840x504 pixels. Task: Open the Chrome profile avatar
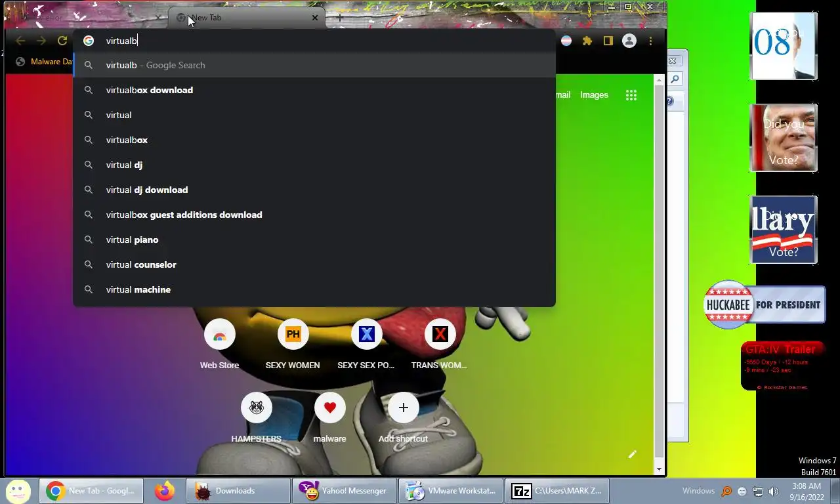(629, 41)
